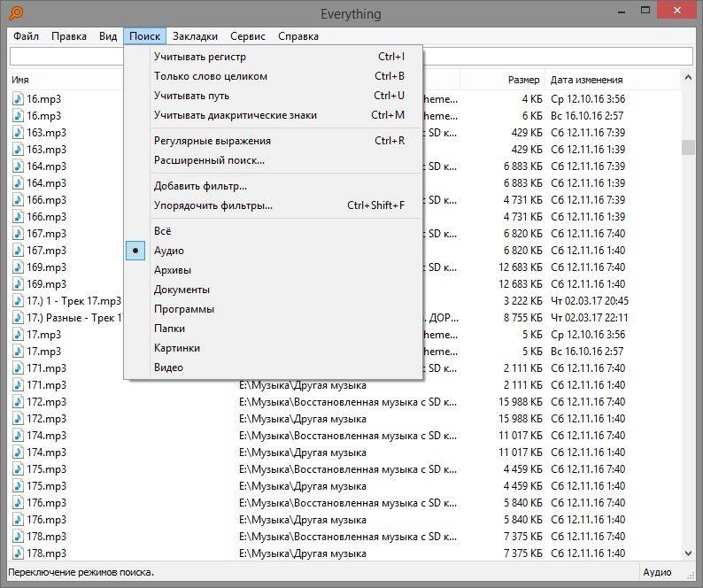The width and height of the screenshot is (703, 588).
Task: Toggle Учитывать диакритические знаки
Action: (273, 115)
